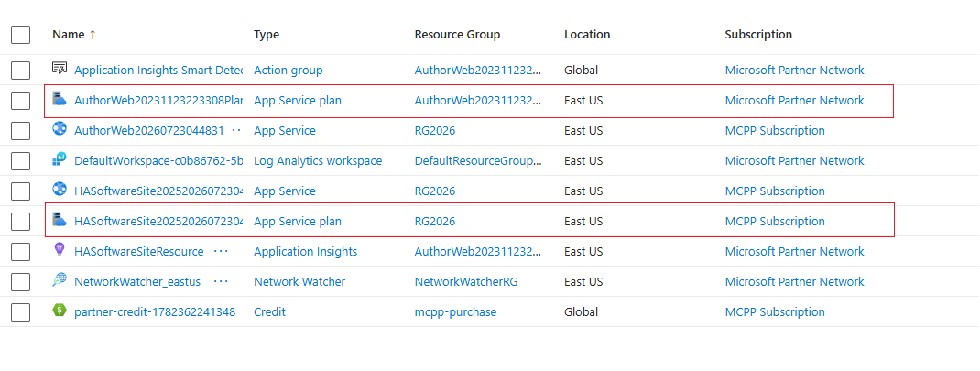Viewport: 980px width, 371px height.
Task: Click 'East US' in the NetworkWatcher_eastus row
Action: 583,281
